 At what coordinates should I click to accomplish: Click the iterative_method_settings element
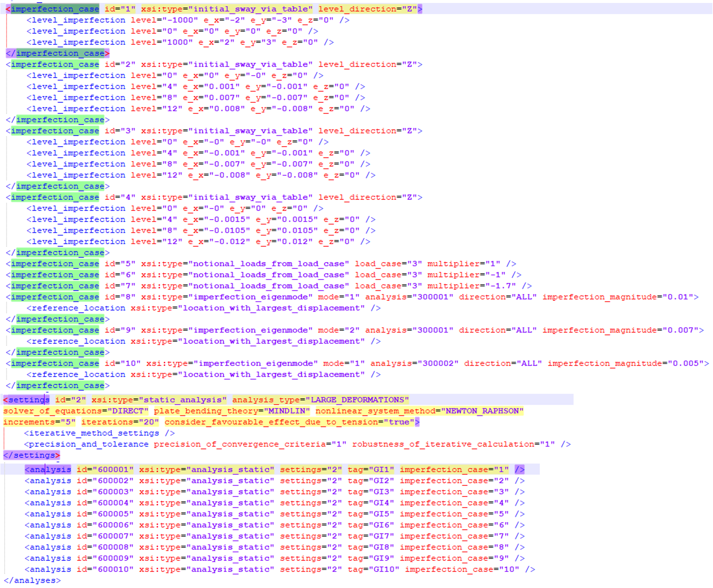click(x=94, y=433)
